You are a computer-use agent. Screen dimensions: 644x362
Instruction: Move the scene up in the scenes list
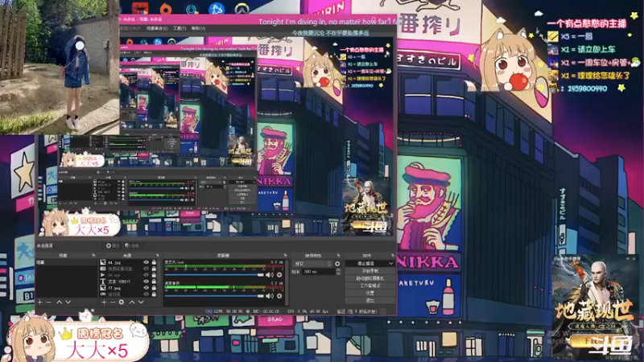point(59,302)
